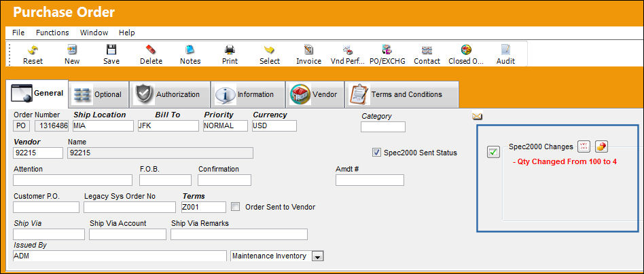This screenshot has height=274, width=644.
Task: Toggle green checkmark box beside Spec2000 Changes
Action: [493, 152]
